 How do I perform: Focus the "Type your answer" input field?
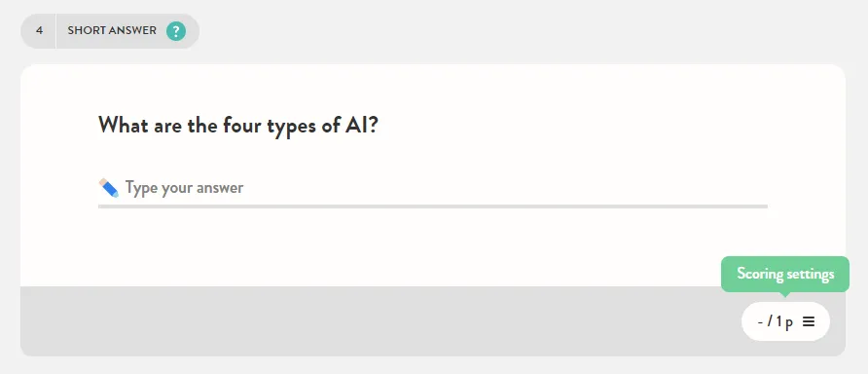pos(432,188)
